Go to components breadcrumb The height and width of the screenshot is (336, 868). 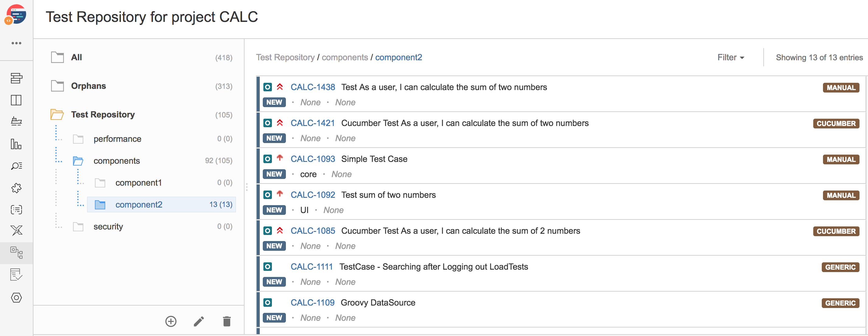[x=345, y=57]
